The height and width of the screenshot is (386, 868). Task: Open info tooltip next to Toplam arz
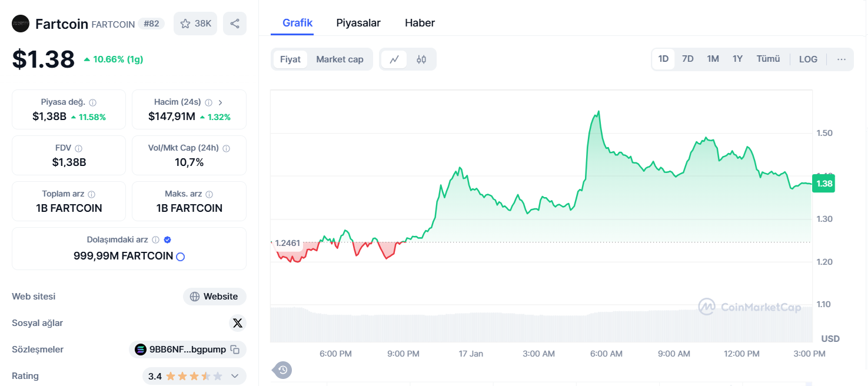91,194
